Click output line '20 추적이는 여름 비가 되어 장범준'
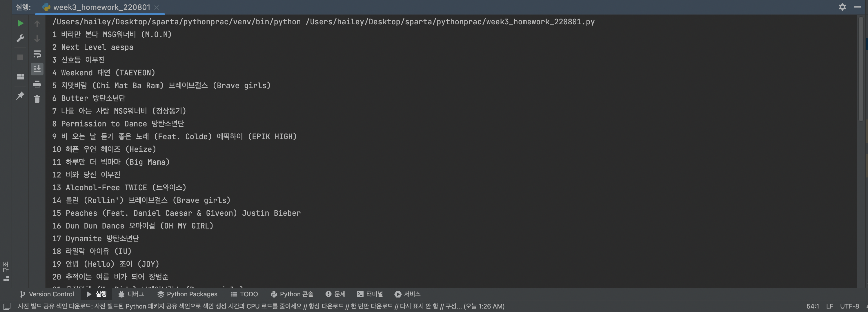 click(110, 277)
